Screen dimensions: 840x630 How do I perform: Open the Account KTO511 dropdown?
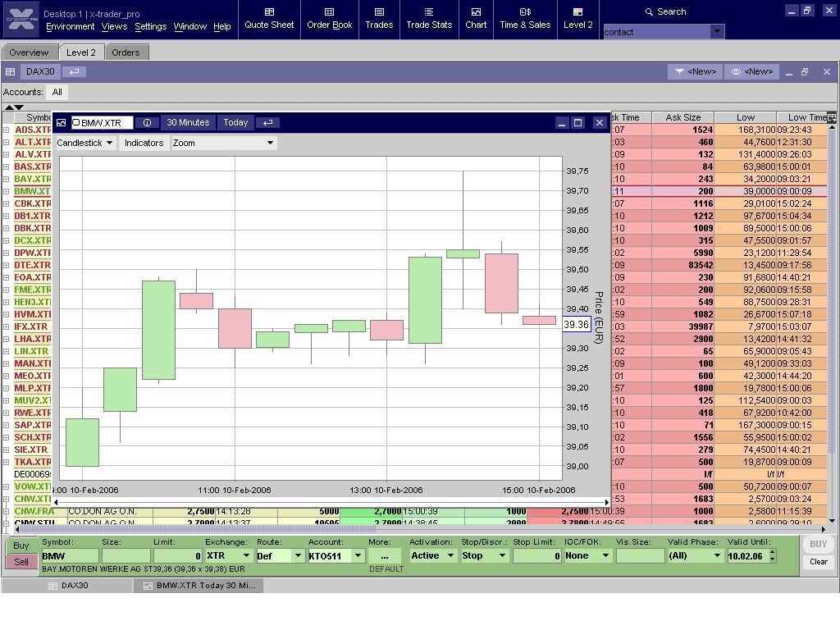[x=358, y=556]
